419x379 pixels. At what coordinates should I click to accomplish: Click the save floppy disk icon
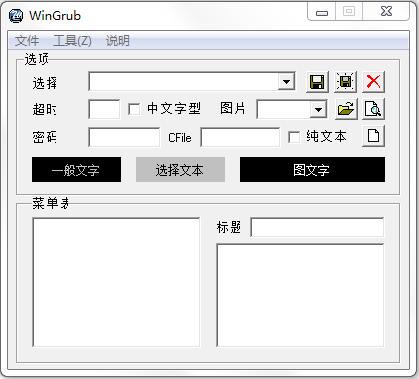tap(317, 82)
